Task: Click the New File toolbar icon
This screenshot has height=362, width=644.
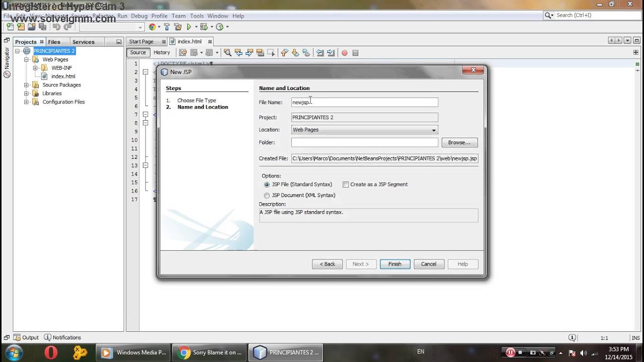Action: tap(10, 27)
